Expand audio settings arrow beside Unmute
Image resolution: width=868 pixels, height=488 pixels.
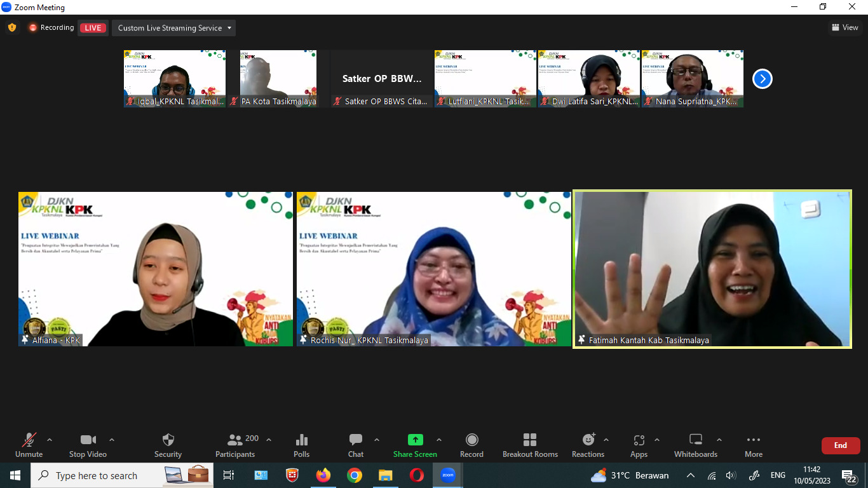click(x=50, y=440)
